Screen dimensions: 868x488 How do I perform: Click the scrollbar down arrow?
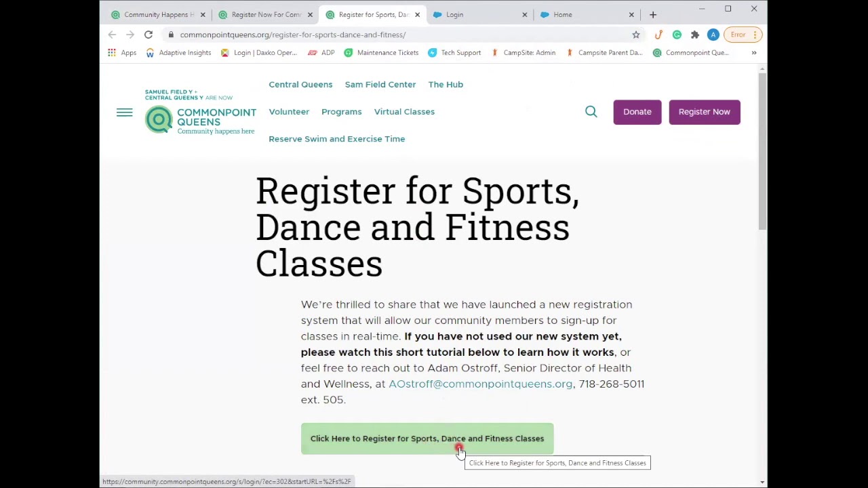[763, 482]
